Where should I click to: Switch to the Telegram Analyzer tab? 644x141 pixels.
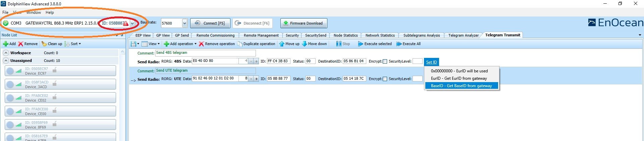pos(463,35)
